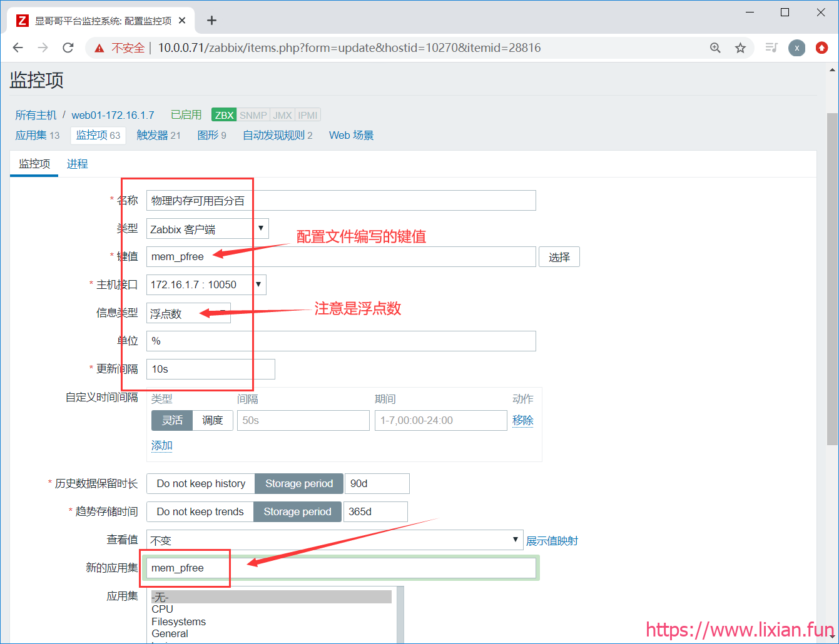
Task: Bookmark this page with the star icon
Action: pos(740,48)
